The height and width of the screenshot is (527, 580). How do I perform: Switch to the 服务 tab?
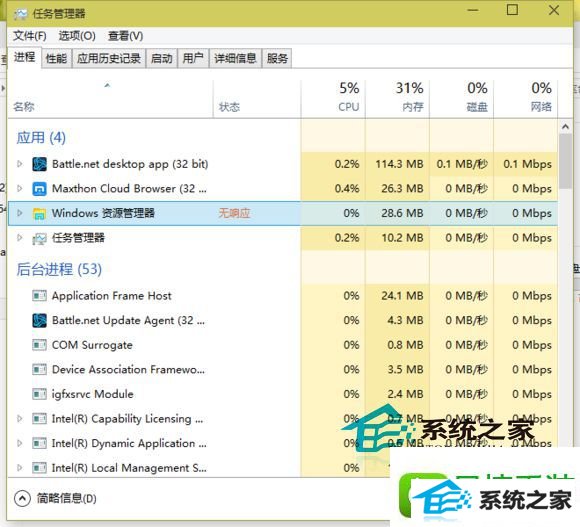point(277,58)
